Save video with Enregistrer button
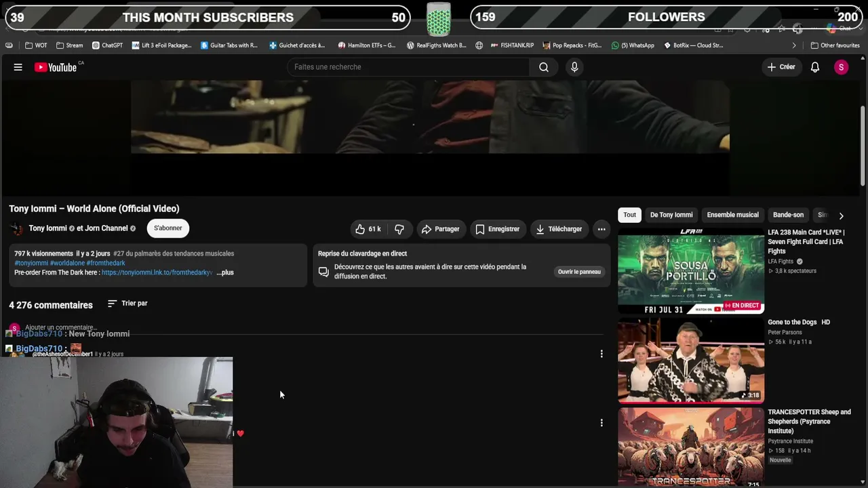Viewport: 868px width, 488px height. 498,229
